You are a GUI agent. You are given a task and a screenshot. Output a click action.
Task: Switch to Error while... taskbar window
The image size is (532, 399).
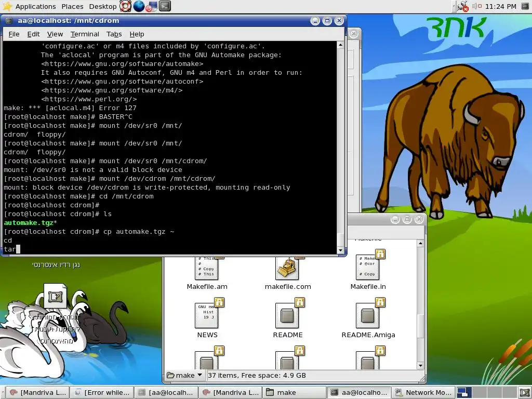(x=102, y=393)
